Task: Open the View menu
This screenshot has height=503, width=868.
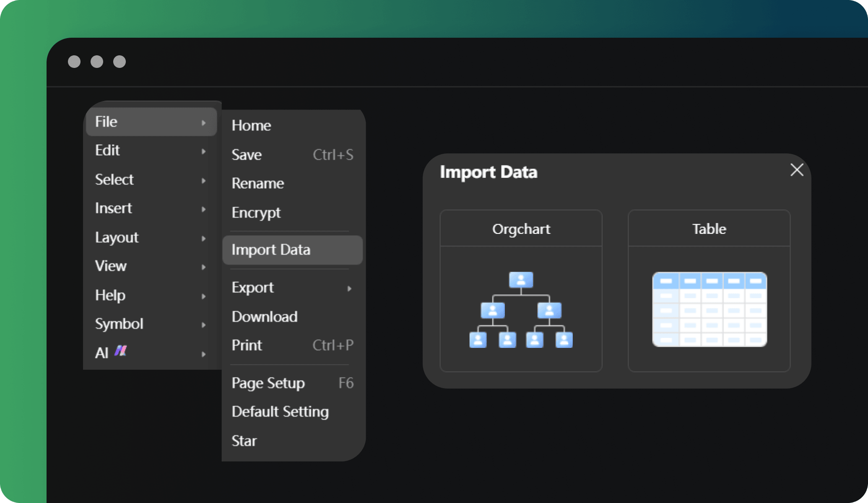Action: (109, 265)
